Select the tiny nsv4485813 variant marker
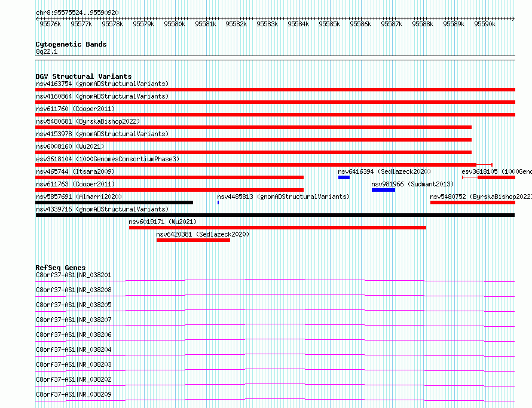This screenshot has height=408, width=532. [218, 203]
